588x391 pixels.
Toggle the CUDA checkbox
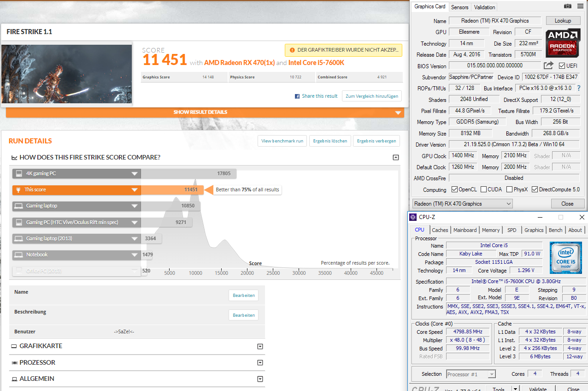[x=483, y=190]
